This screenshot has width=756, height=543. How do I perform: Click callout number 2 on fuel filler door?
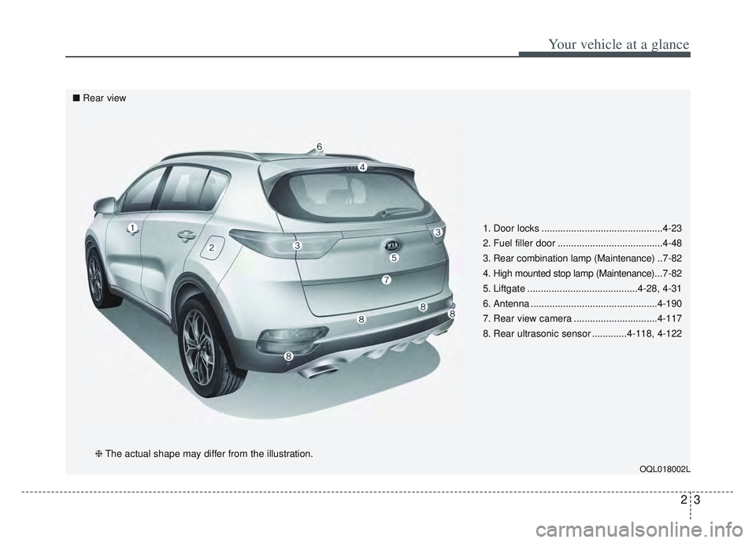click(x=211, y=248)
